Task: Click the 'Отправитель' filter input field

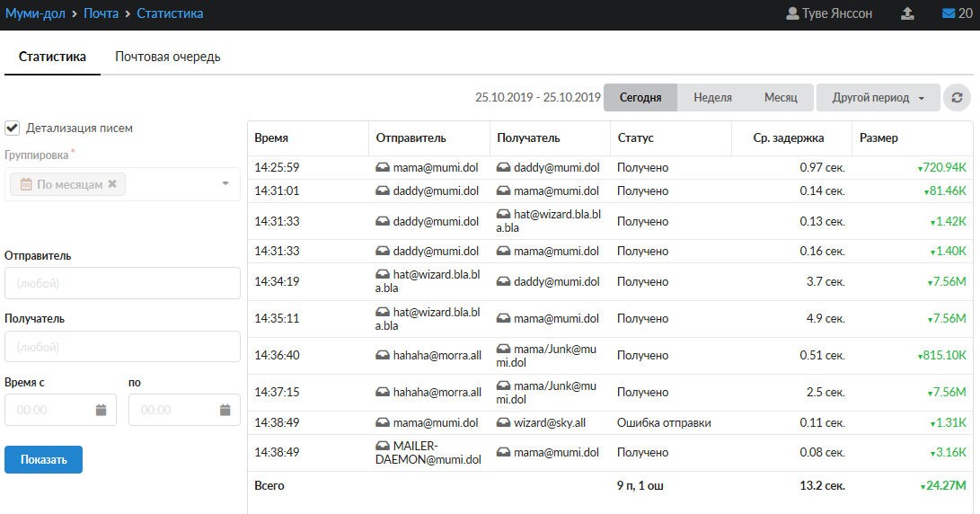Action: 122,283
